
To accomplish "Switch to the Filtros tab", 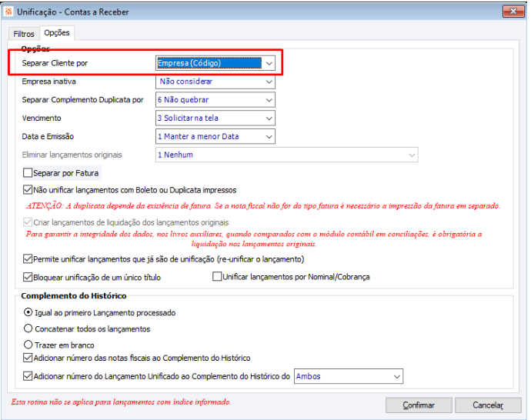I will pos(24,34).
